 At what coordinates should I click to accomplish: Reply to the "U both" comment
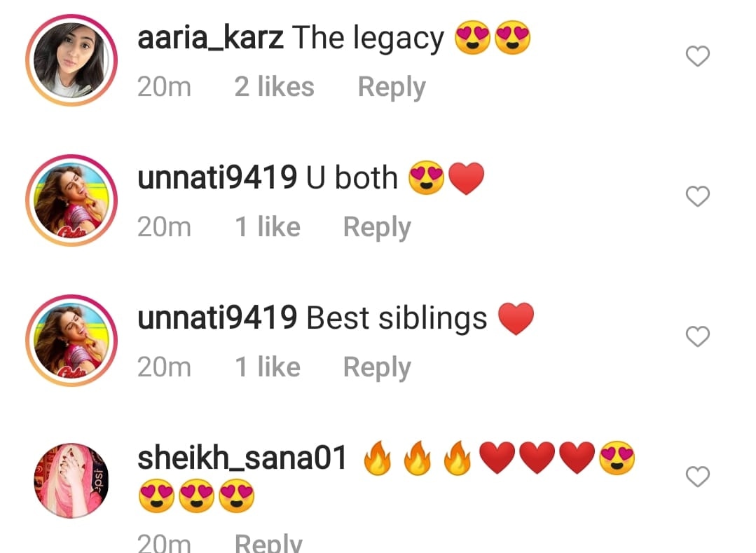coord(377,228)
